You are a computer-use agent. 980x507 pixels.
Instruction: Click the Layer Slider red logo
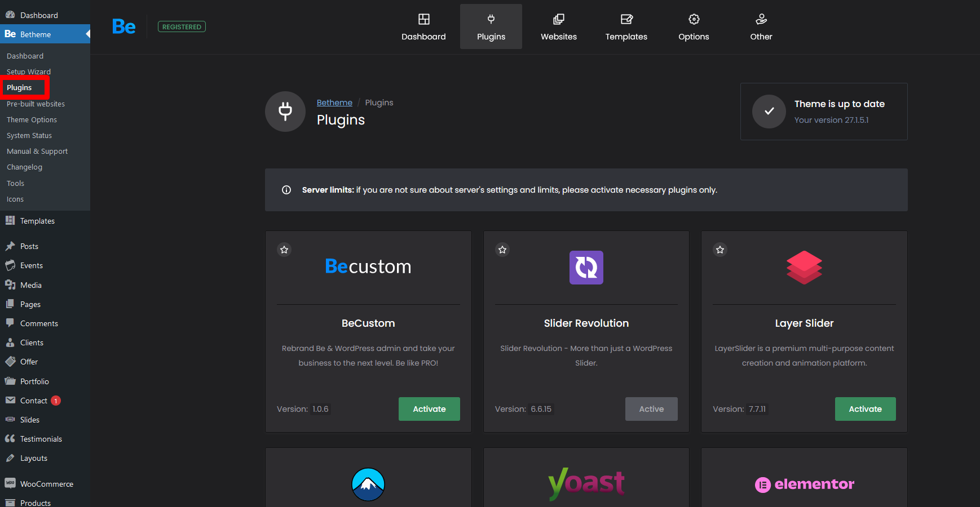805,268
